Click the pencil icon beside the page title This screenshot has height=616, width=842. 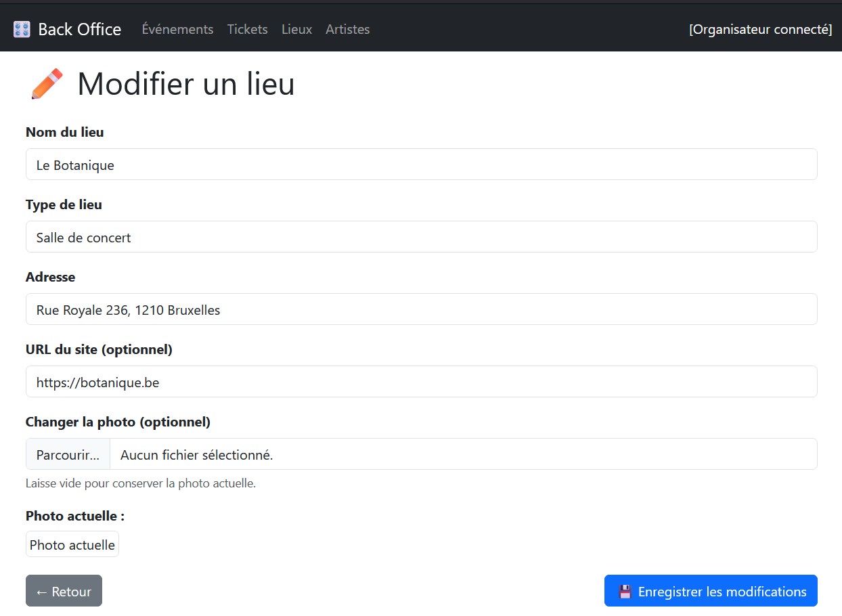pos(47,85)
